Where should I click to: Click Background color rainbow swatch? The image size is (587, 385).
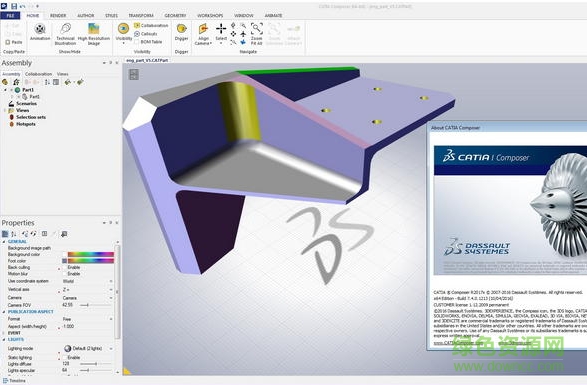(91, 254)
